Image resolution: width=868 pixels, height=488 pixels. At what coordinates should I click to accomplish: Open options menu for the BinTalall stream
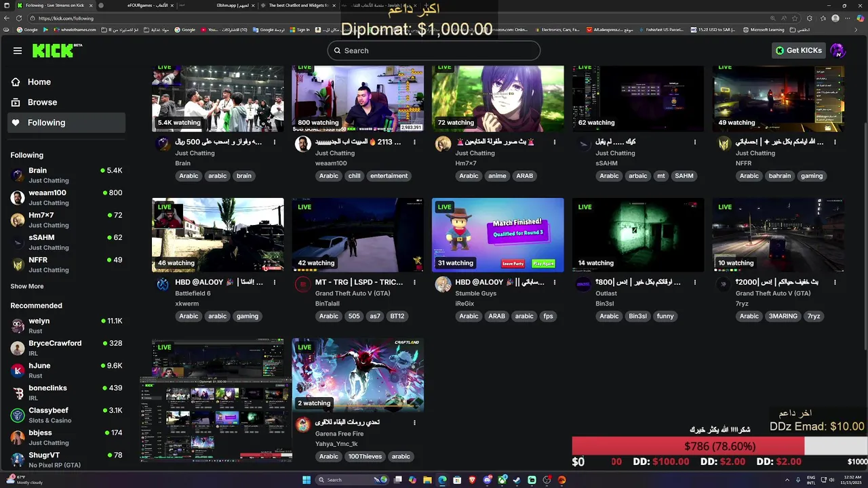tap(414, 283)
